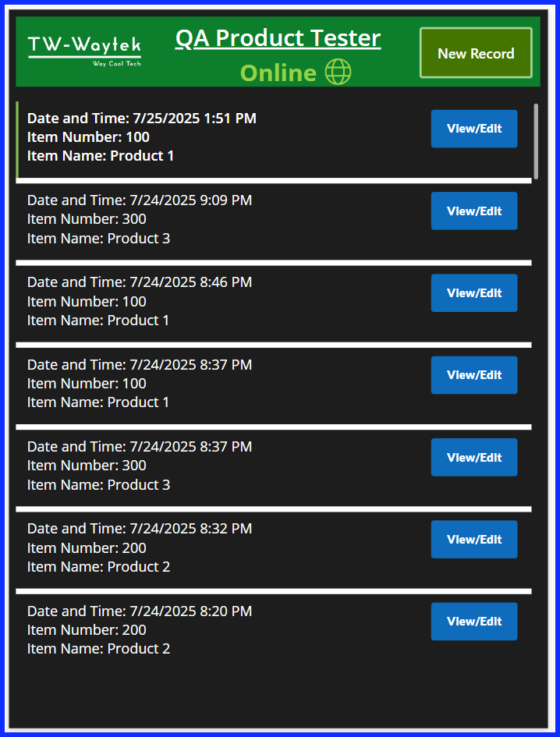
Task: Open View/Edit for 8:32 PM record
Action: pos(474,539)
